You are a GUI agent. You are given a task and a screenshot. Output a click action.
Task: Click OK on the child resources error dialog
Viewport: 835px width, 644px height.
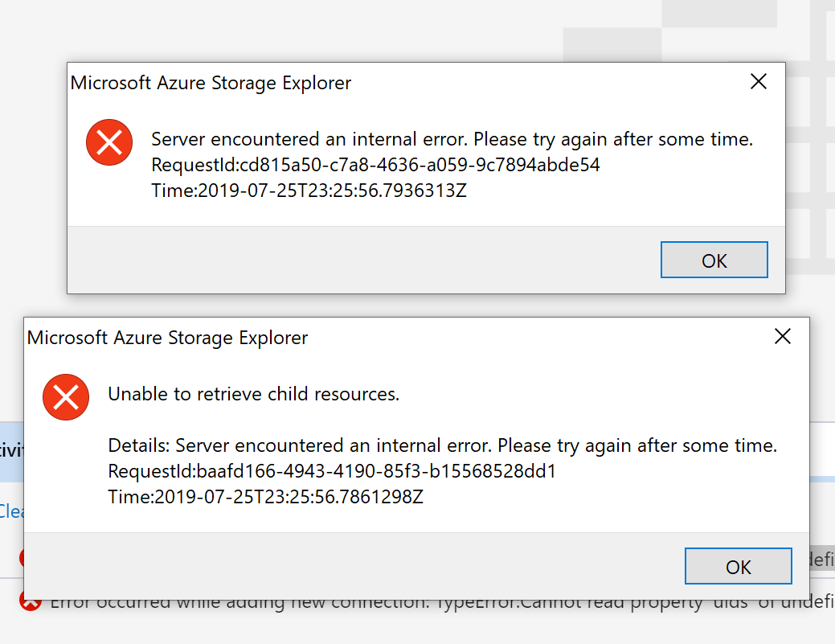coord(738,566)
